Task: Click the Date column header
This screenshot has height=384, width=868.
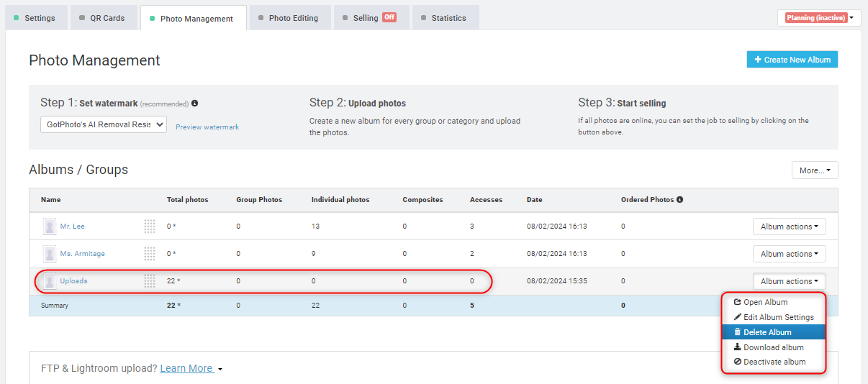Action: point(535,199)
